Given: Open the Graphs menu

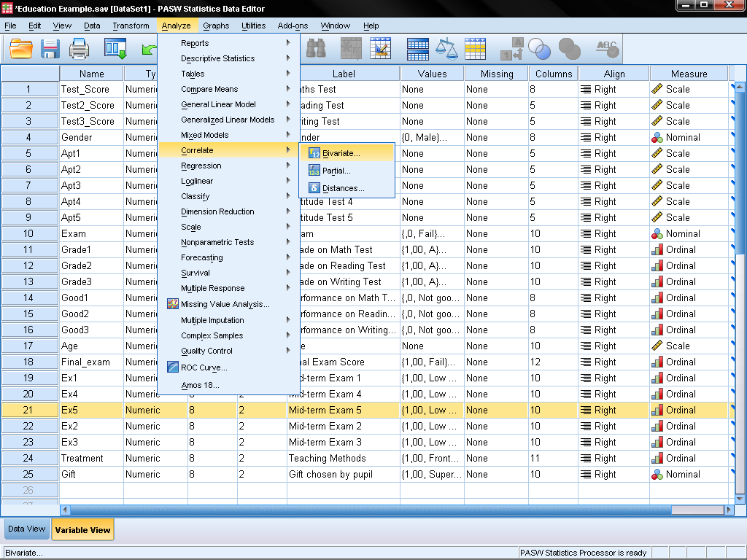Looking at the screenshot, I should (216, 26).
